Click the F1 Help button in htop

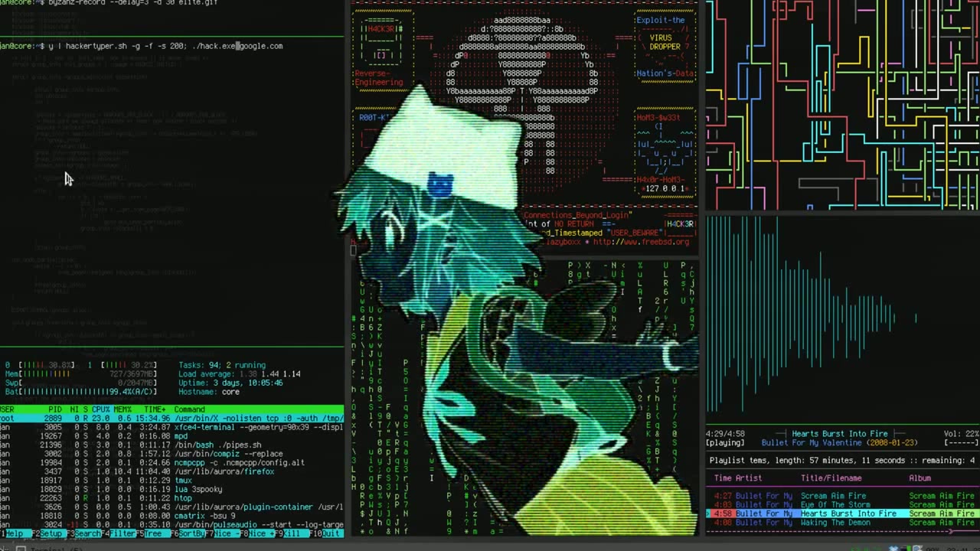[14, 533]
